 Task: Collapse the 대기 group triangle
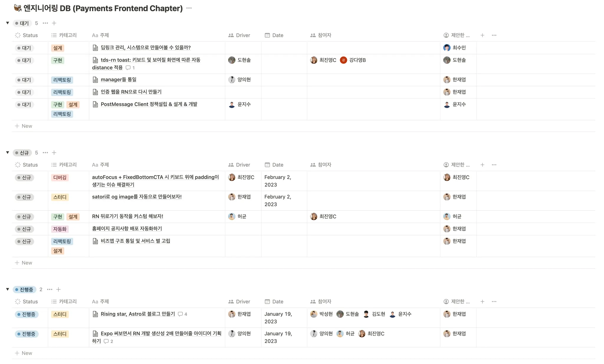pyautogui.click(x=8, y=23)
